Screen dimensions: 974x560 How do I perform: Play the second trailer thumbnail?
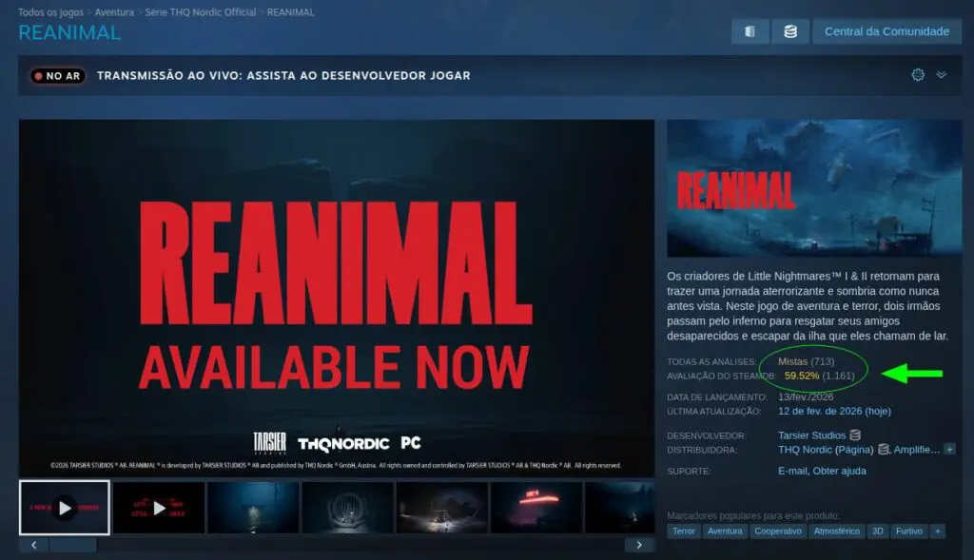point(159,508)
